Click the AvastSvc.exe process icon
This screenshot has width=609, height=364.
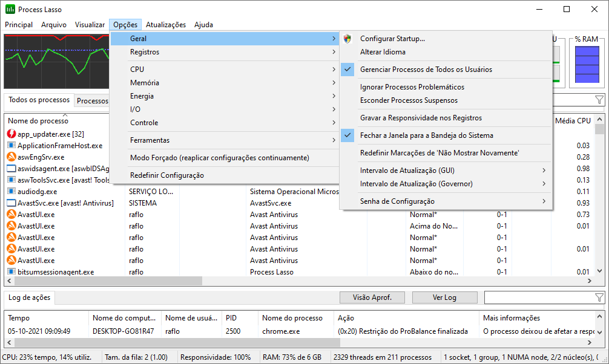[x=12, y=203]
